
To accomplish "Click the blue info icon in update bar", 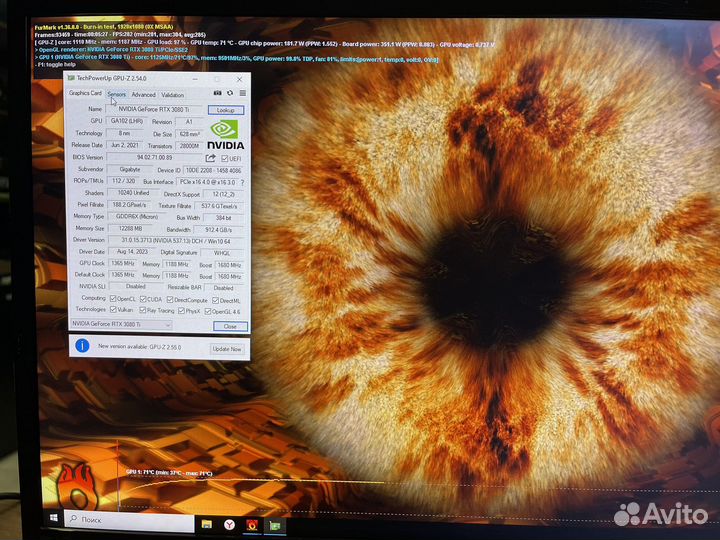I will [x=82, y=345].
